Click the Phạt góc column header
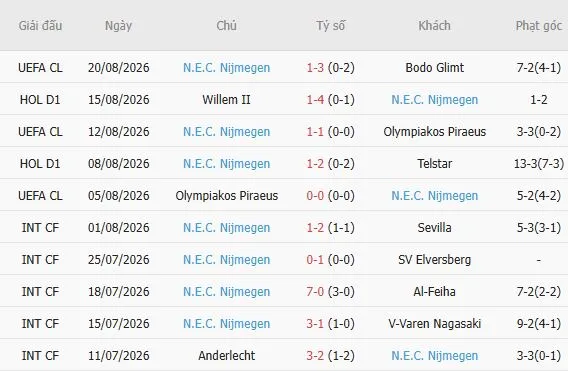 click(x=539, y=26)
